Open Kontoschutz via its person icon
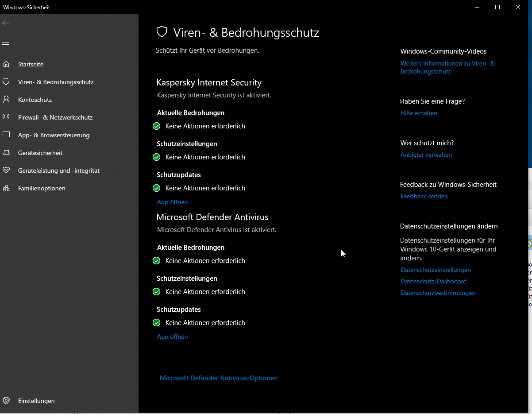Viewport: 532px width, 414px height. 6,100
